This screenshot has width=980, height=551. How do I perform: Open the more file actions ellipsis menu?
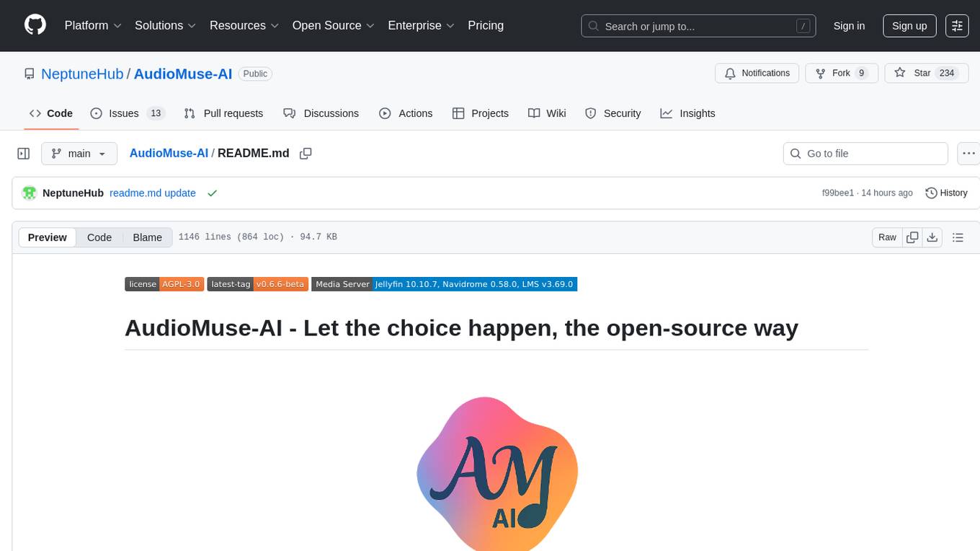[x=968, y=154]
